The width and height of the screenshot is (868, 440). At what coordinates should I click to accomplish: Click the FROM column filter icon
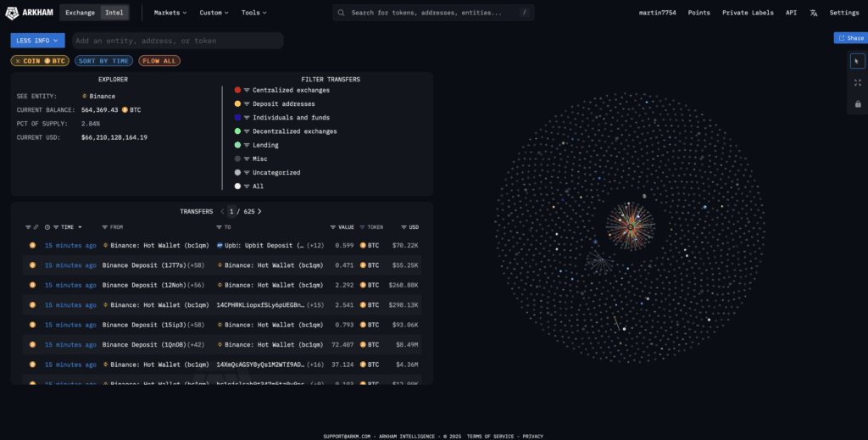click(x=104, y=227)
